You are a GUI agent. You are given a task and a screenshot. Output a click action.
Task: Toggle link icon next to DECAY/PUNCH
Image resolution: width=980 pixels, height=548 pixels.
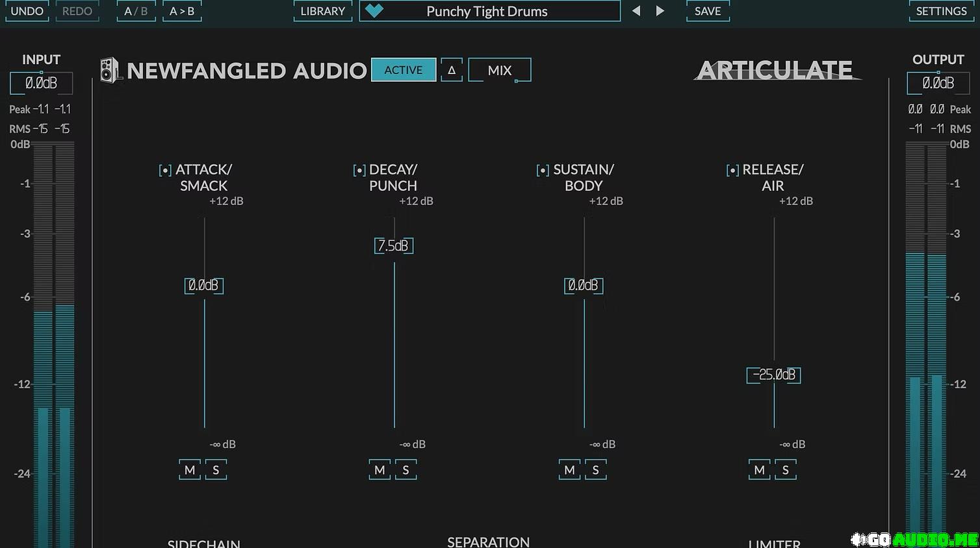(x=359, y=170)
